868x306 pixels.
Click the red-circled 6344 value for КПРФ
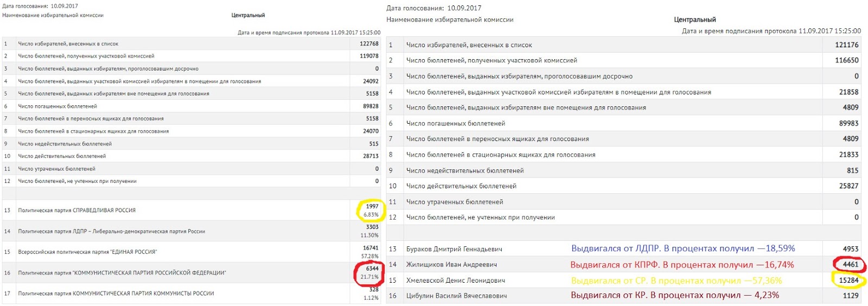(x=372, y=269)
